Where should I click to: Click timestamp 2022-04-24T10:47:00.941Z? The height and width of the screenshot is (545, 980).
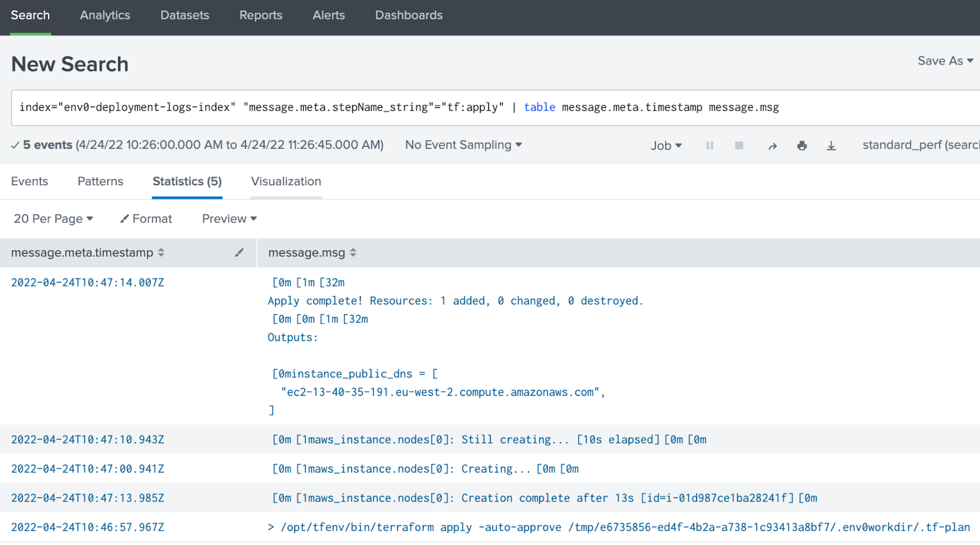88,469
